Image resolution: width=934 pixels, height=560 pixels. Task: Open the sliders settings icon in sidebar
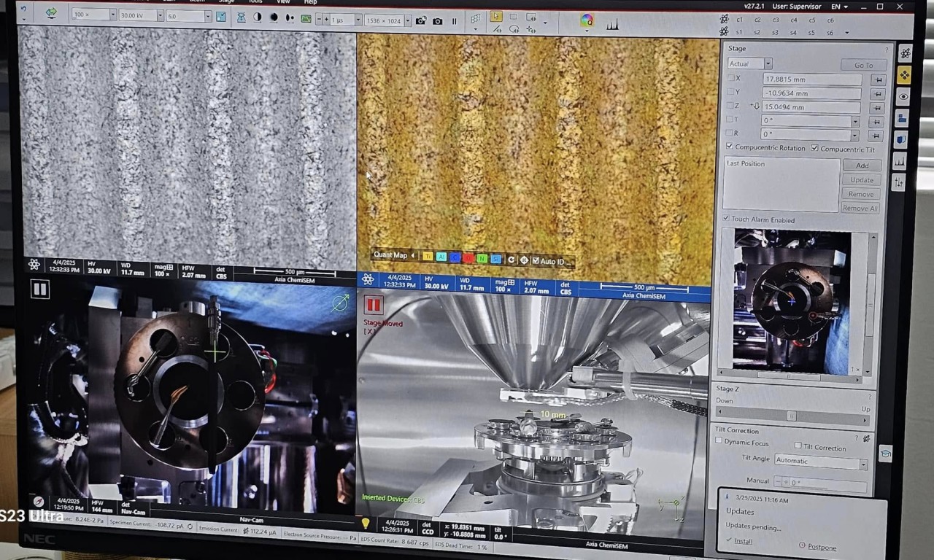898,182
